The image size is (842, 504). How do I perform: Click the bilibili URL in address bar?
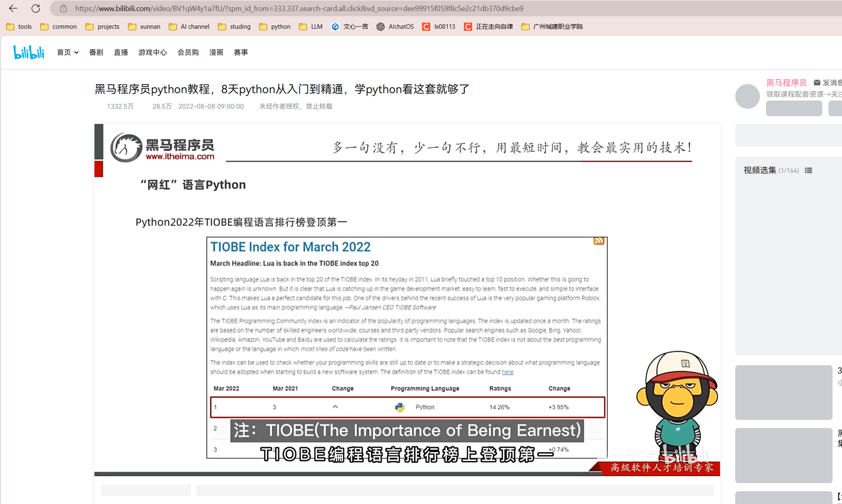(x=299, y=8)
